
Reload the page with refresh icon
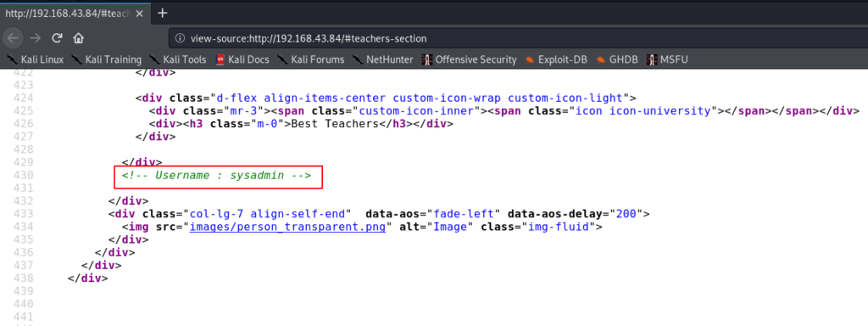click(x=57, y=38)
